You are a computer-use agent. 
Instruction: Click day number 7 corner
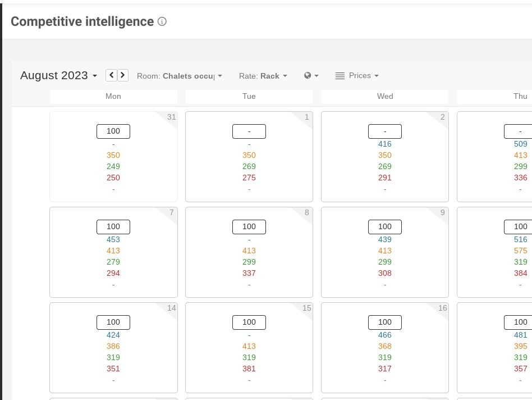(171, 212)
